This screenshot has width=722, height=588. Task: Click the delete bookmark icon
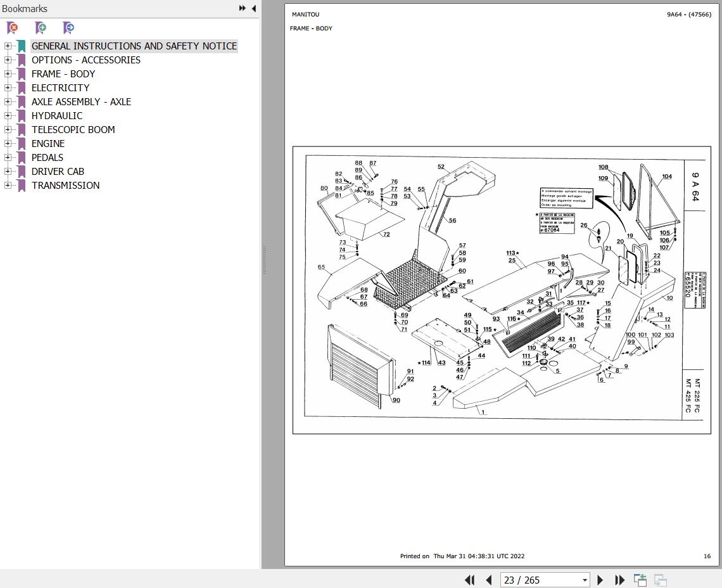pyautogui.click(x=13, y=28)
